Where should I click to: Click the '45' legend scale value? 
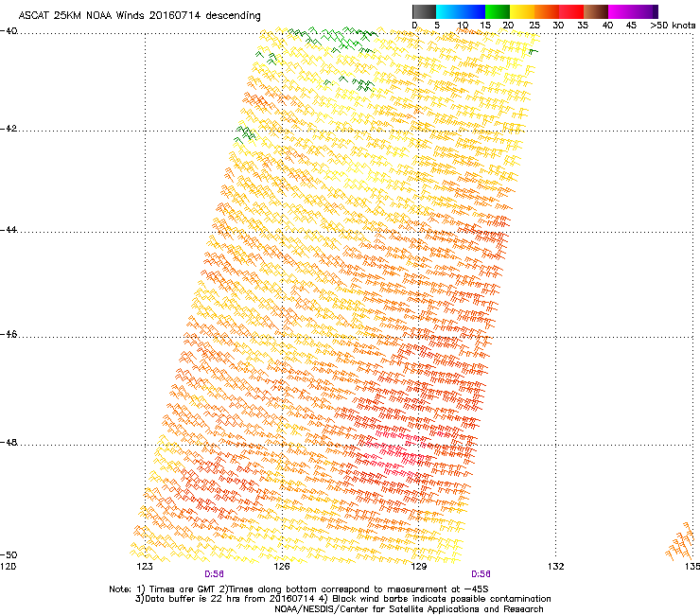point(631,26)
